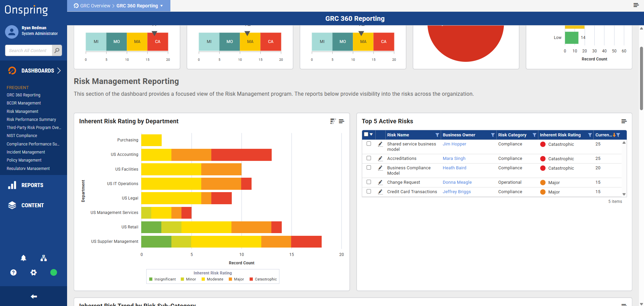
Task: Open Jim Hopper business owner link
Action: pyautogui.click(x=454, y=144)
